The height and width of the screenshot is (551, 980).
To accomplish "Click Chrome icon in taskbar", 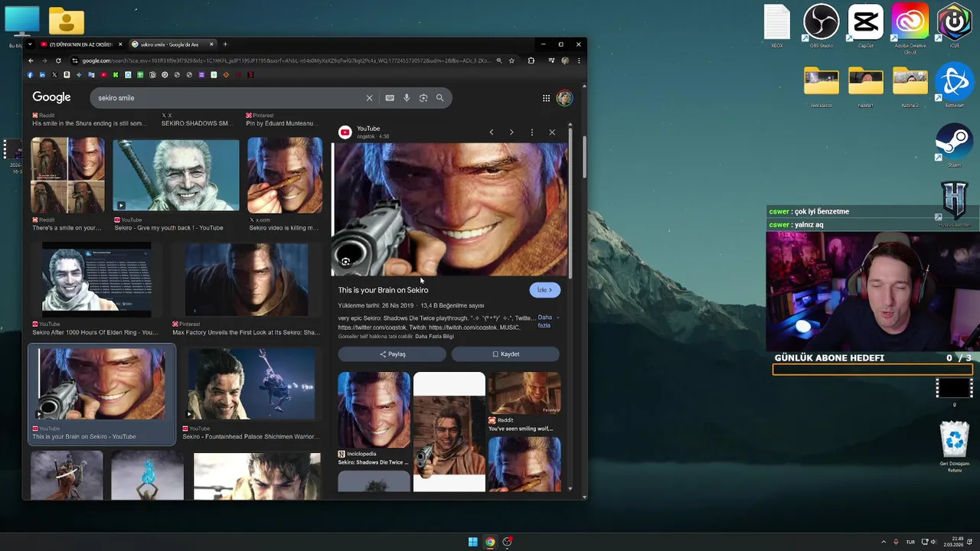I will (x=490, y=542).
